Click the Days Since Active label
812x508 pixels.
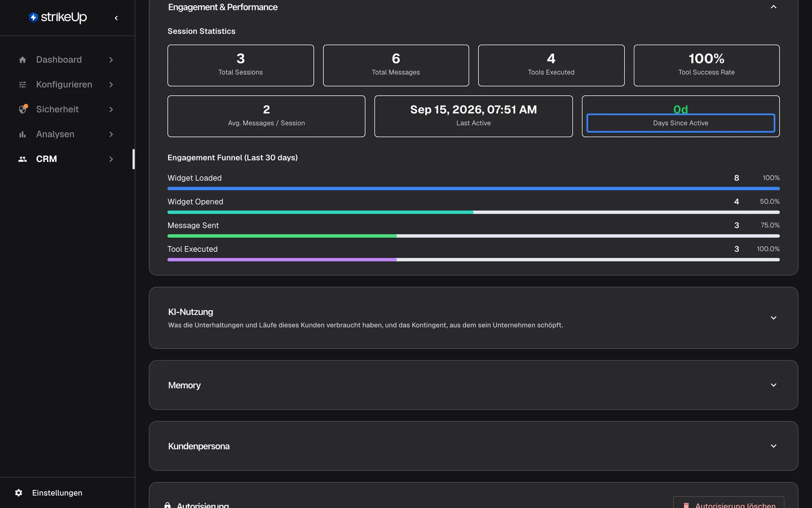coord(680,123)
